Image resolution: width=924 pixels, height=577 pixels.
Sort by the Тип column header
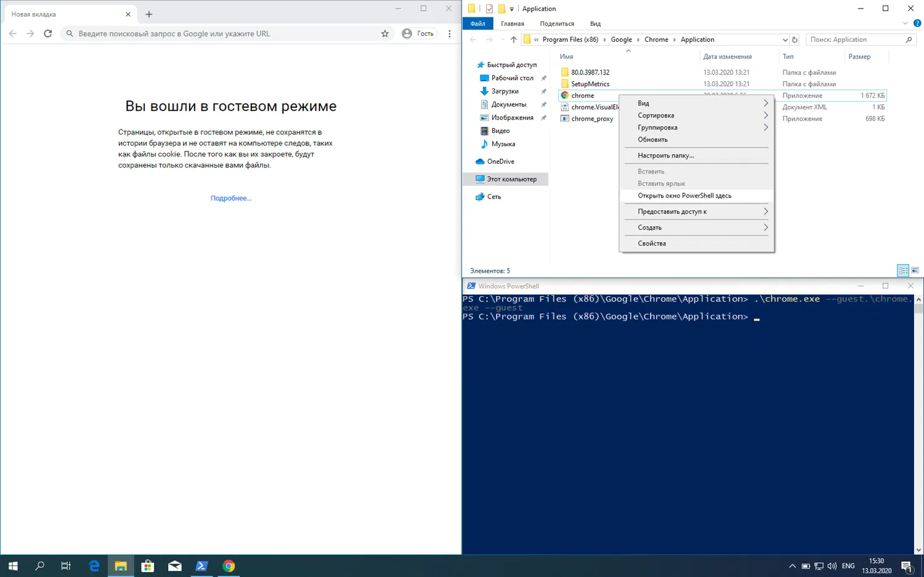(x=788, y=57)
